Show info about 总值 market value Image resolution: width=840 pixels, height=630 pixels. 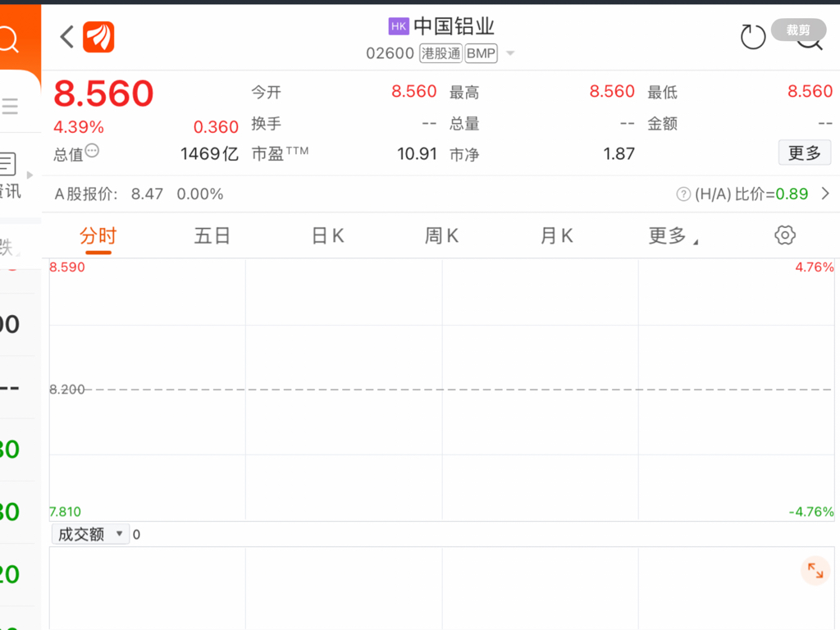pyautogui.click(x=92, y=151)
